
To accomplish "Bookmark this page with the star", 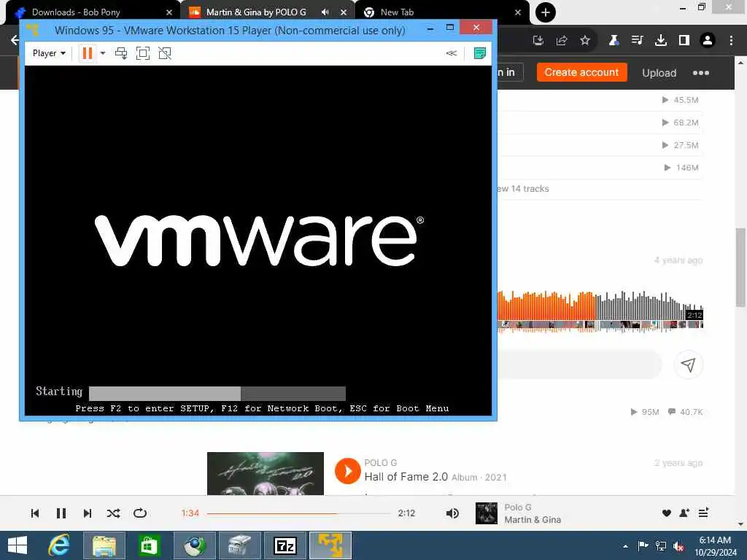I will click(585, 41).
